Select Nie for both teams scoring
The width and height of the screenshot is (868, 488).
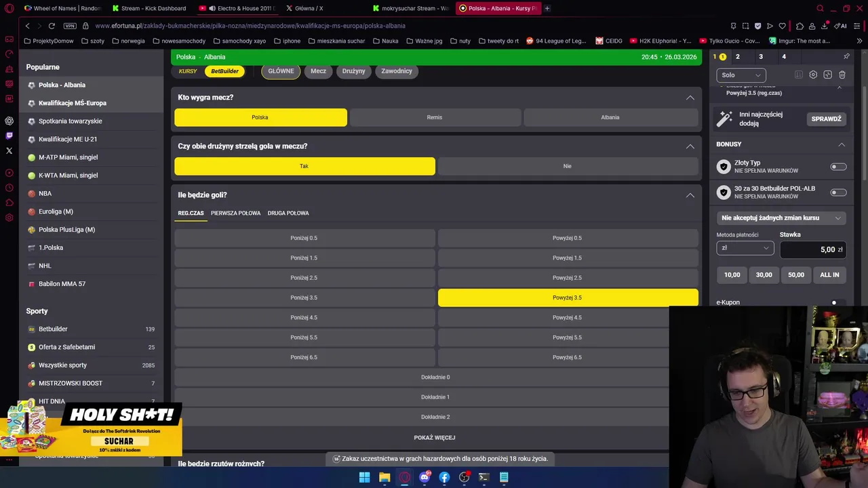[568, 166]
